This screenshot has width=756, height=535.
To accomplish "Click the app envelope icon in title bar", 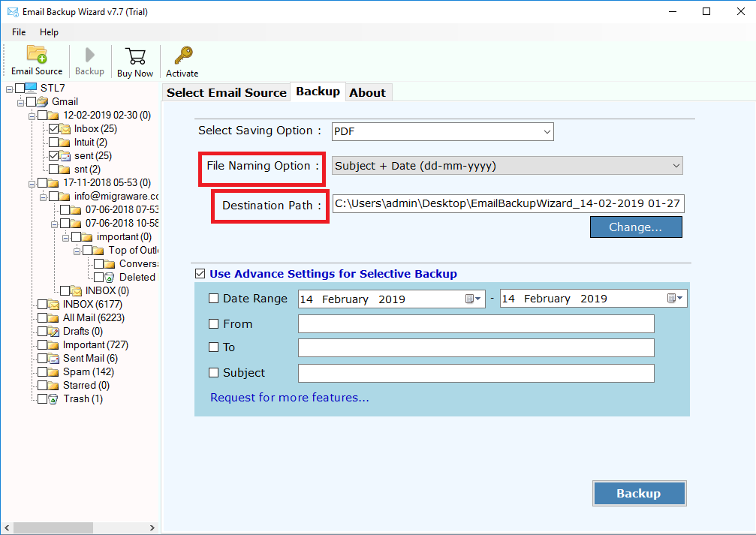I will click(x=13, y=11).
